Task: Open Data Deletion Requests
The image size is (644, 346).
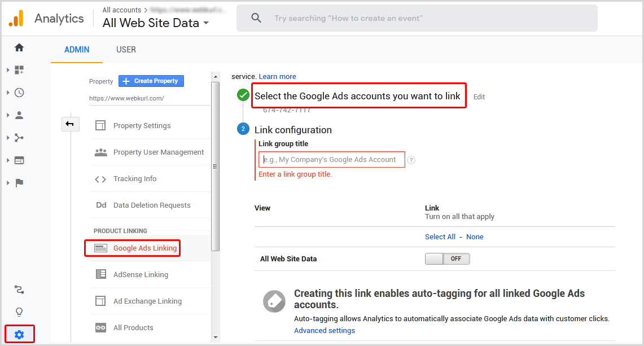Action: click(x=152, y=205)
